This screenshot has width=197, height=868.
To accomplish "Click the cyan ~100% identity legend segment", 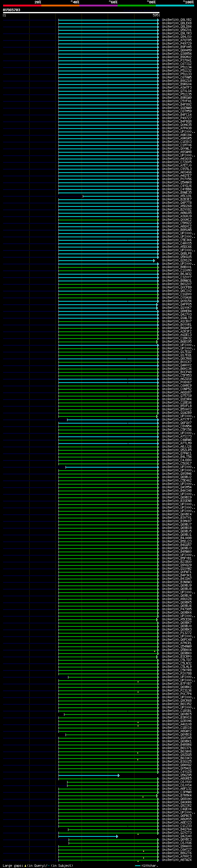I will click(x=175, y=6).
